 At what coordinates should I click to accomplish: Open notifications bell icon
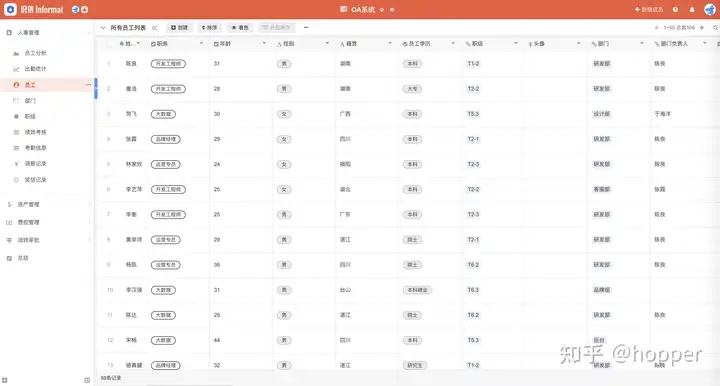click(x=692, y=9)
